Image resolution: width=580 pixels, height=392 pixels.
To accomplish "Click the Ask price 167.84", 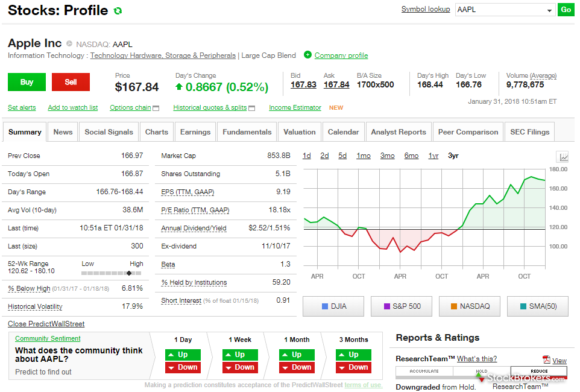I will click(336, 85).
